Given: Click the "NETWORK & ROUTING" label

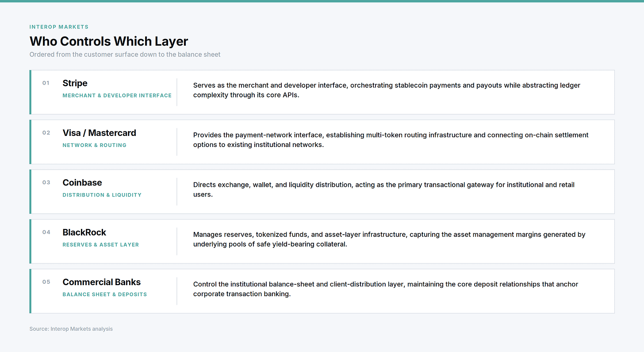Looking at the screenshot, I should pos(95,145).
